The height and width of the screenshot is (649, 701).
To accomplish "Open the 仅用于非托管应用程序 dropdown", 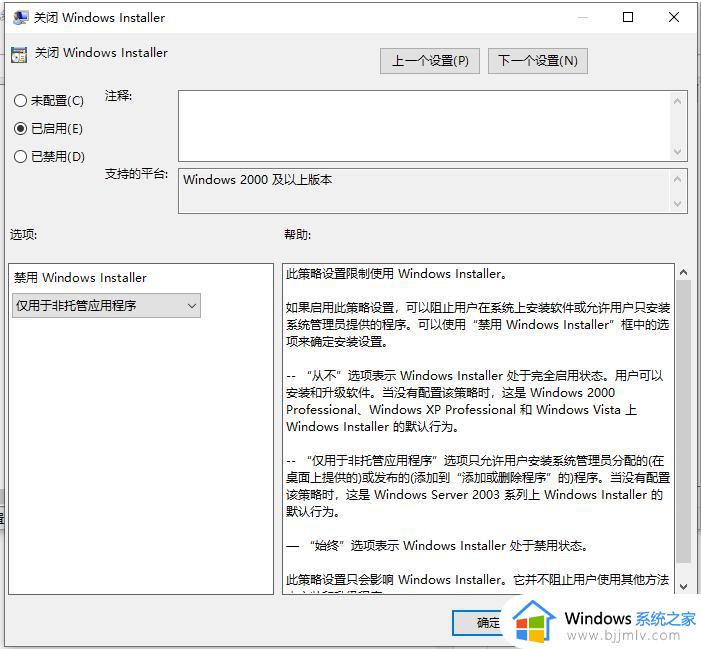I will (x=106, y=306).
